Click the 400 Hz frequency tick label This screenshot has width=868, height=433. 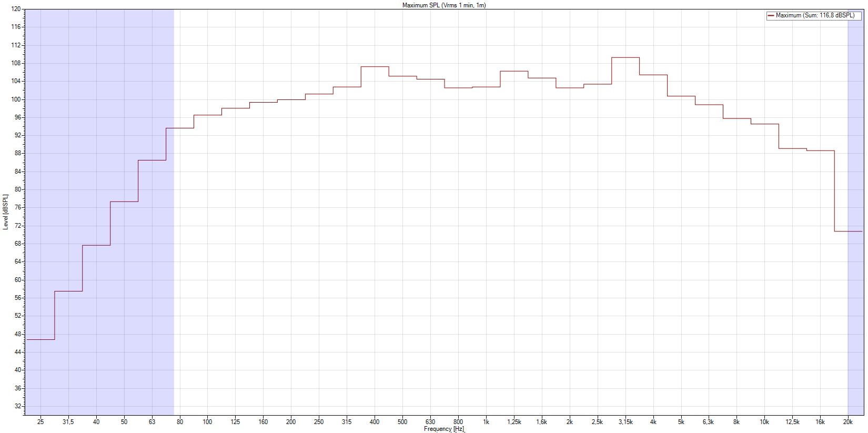coord(375,422)
